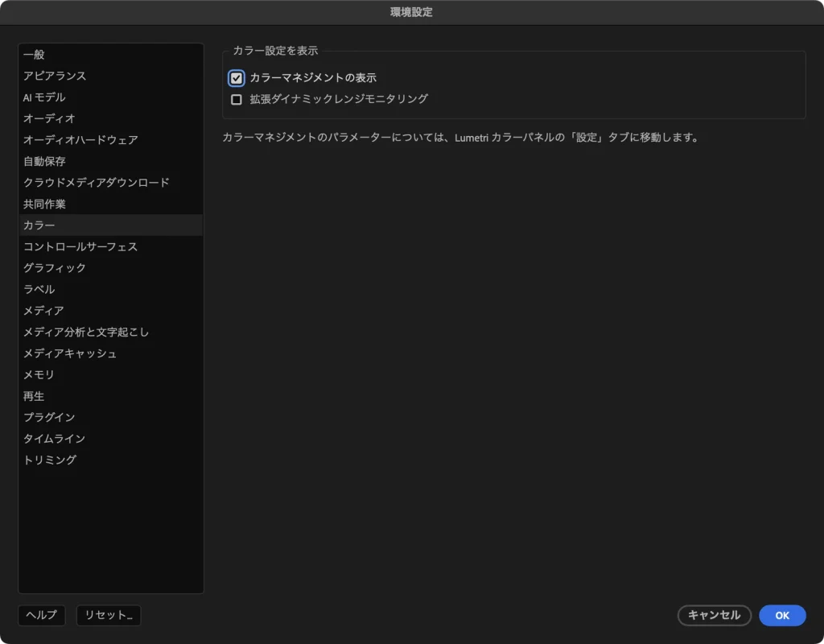This screenshot has height=644, width=824.
Task: Click the ヘルプ button
Action: 42,615
